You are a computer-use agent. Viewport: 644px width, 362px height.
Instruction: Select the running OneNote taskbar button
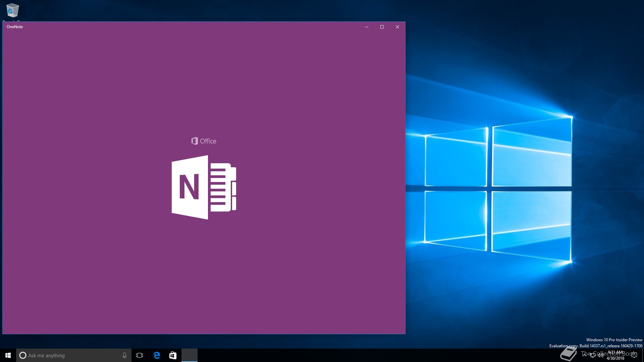pos(190,355)
